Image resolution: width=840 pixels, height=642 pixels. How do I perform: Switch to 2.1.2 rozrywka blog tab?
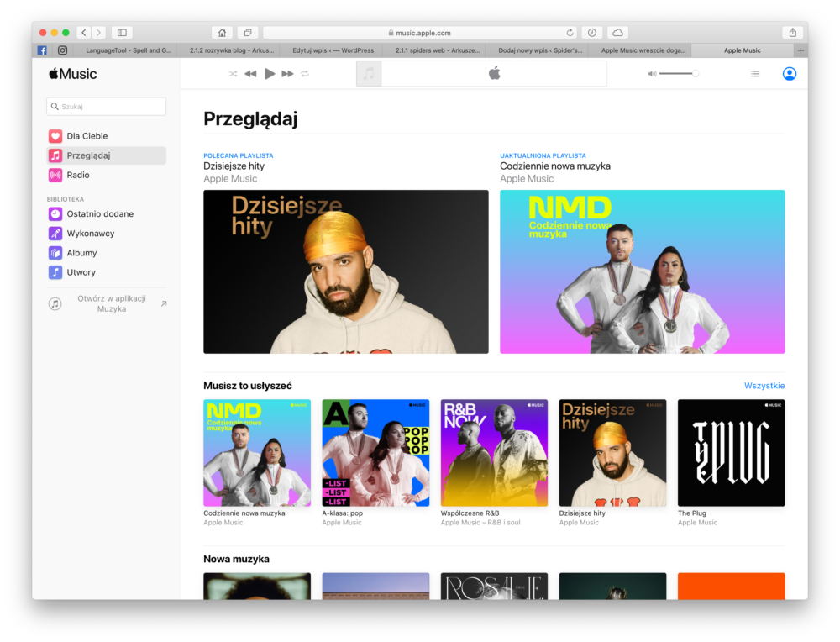(x=231, y=50)
